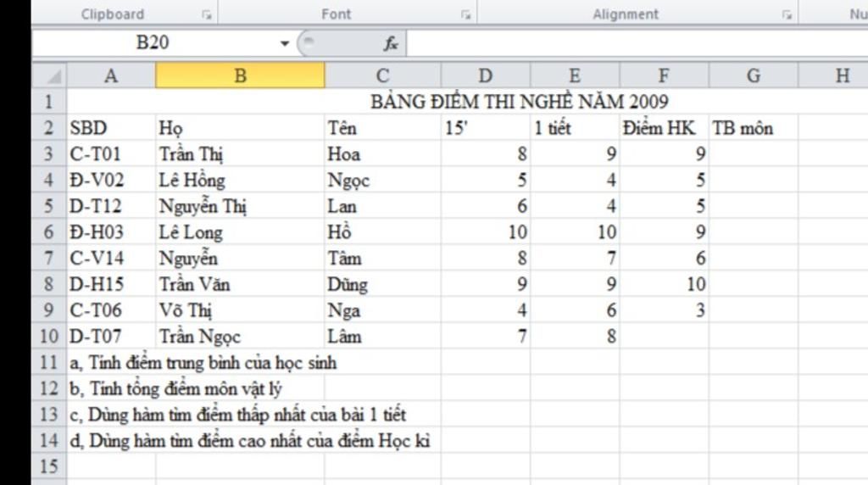Click inside the formula bar
Viewport: 868px width, 485px height.
pos(637,43)
